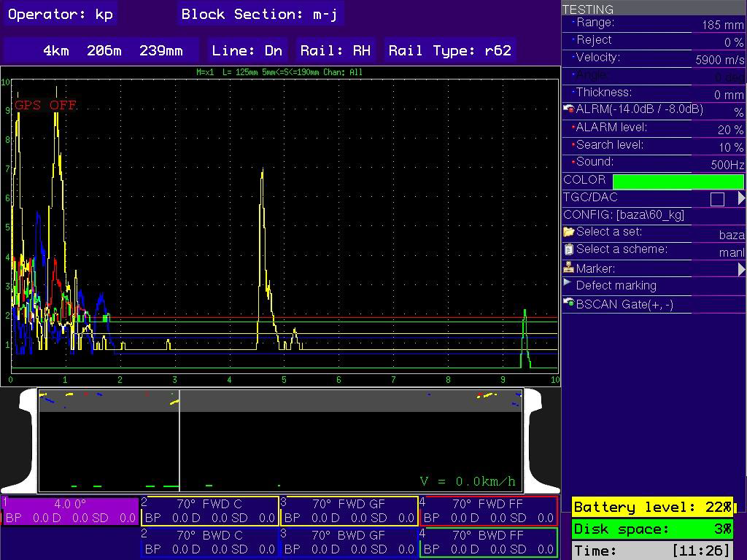Select the 70° BWD FF channel
The width and height of the screenshot is (747, 560).
coord(489,542)
